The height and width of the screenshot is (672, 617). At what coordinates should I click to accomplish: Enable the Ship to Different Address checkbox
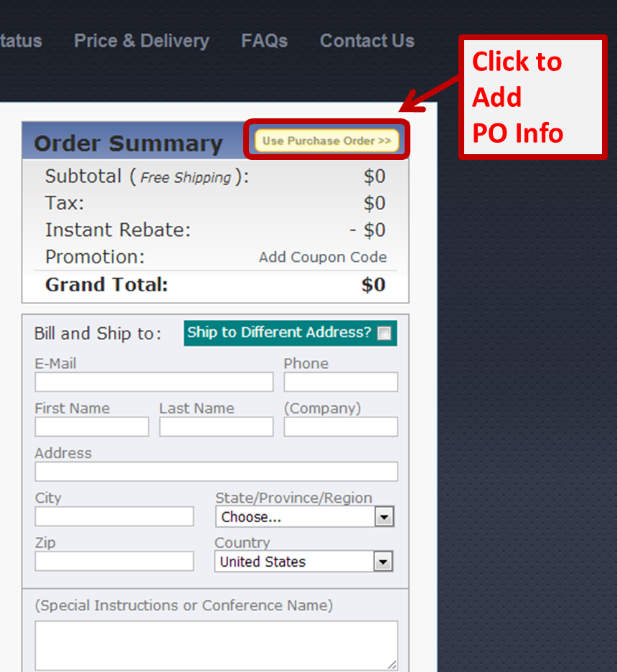(384, 333)
